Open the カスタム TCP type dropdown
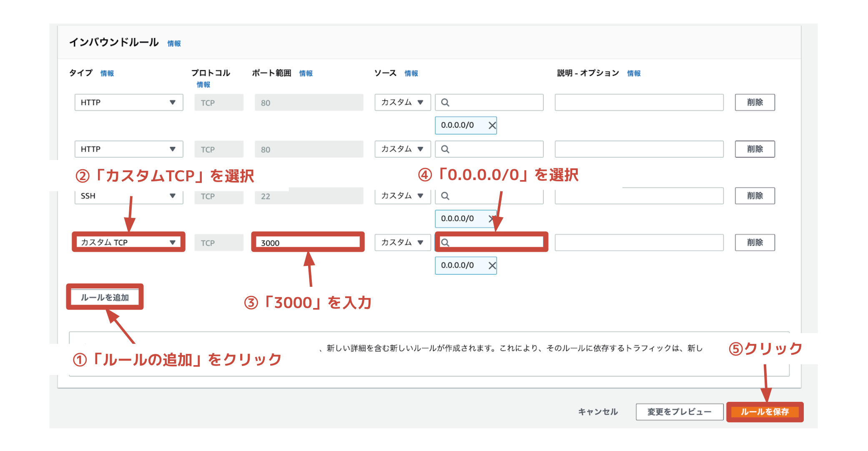Screen dimensions: 868x451 [x=128, y=243]
